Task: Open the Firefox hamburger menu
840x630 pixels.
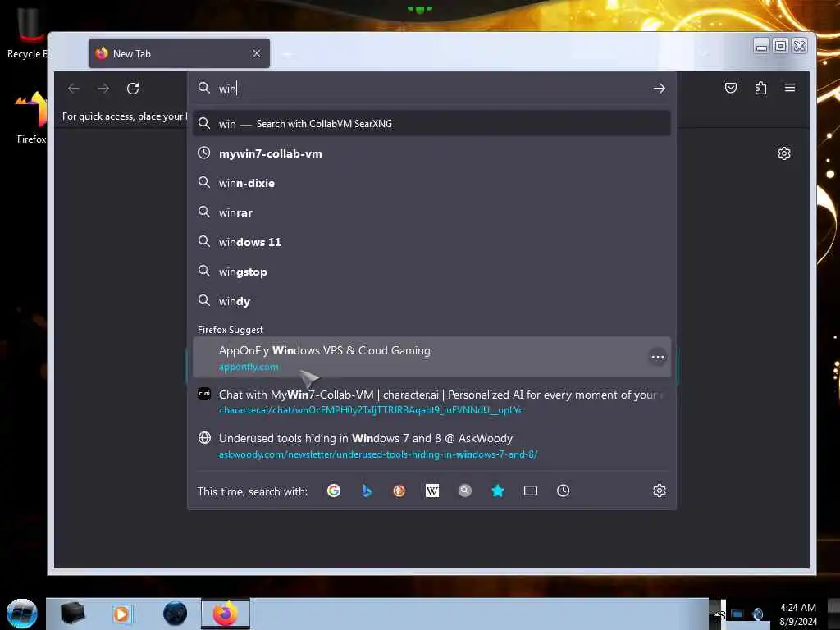Action: tap(790, 88)
